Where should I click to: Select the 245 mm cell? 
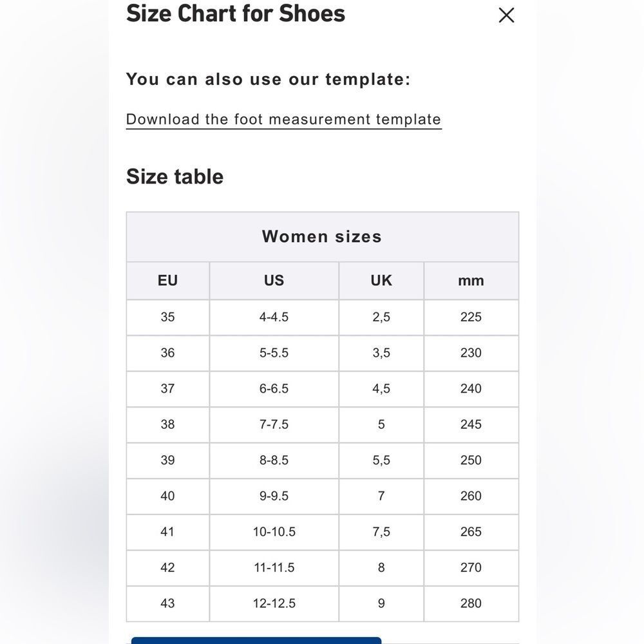471,424
